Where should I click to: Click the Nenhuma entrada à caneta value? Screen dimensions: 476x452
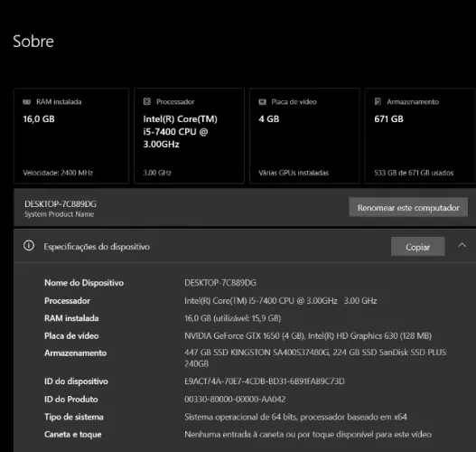pos(308,435)
